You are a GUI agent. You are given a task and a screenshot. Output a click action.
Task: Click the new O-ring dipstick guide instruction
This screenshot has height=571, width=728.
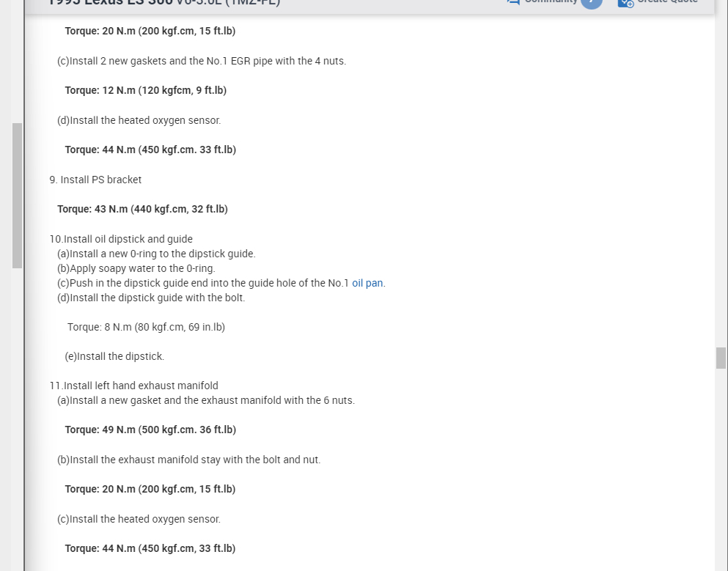pyautogui.click(x=156, y=254)
